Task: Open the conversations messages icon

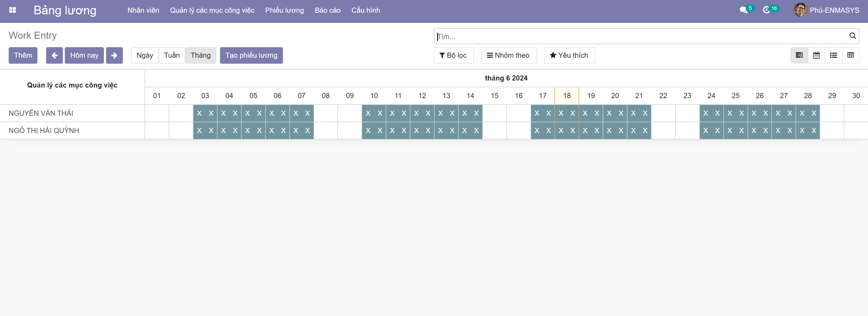Action: (x=743, y=10)
